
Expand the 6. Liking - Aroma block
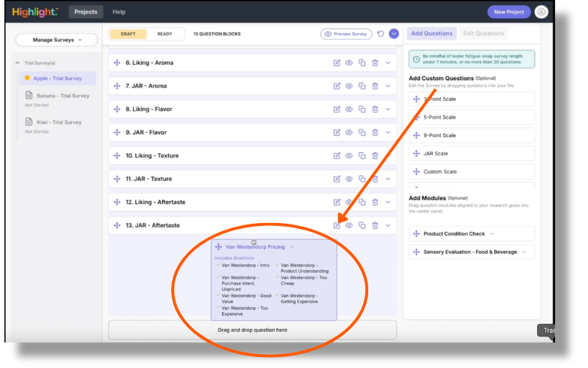coord(388,63)
